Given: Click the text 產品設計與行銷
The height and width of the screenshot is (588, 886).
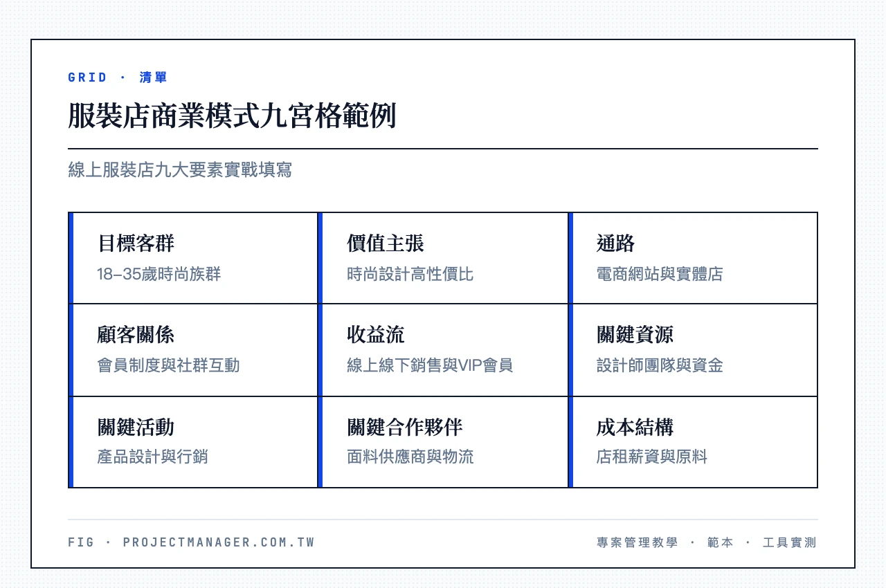Looking at the screenshot, I should tap(152, 457).
